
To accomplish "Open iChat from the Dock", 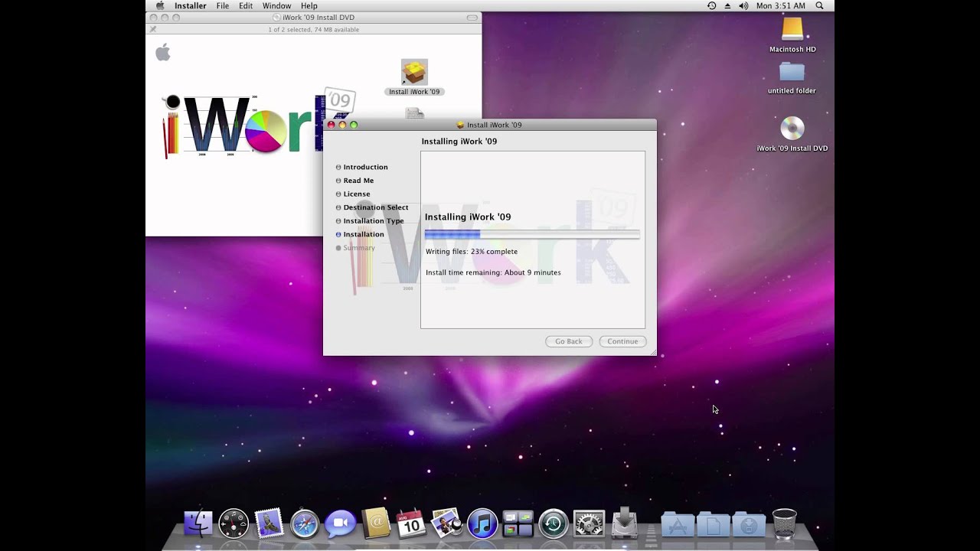I will coord(340,524).
